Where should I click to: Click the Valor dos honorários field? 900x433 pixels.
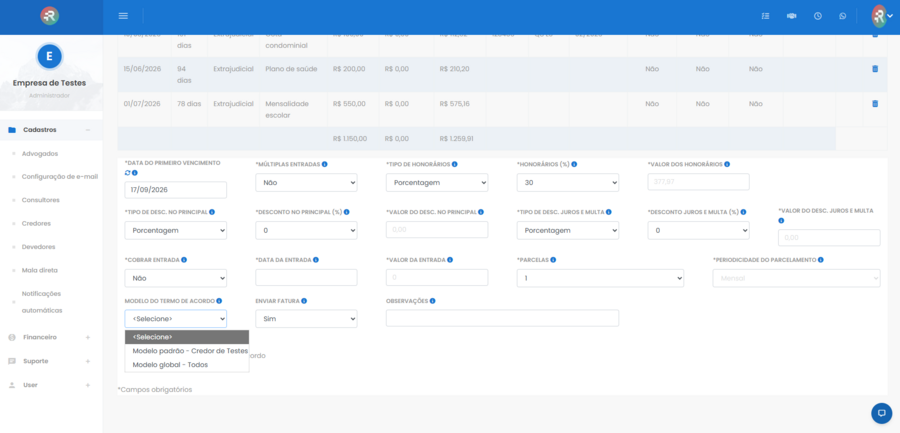(699, 182)
